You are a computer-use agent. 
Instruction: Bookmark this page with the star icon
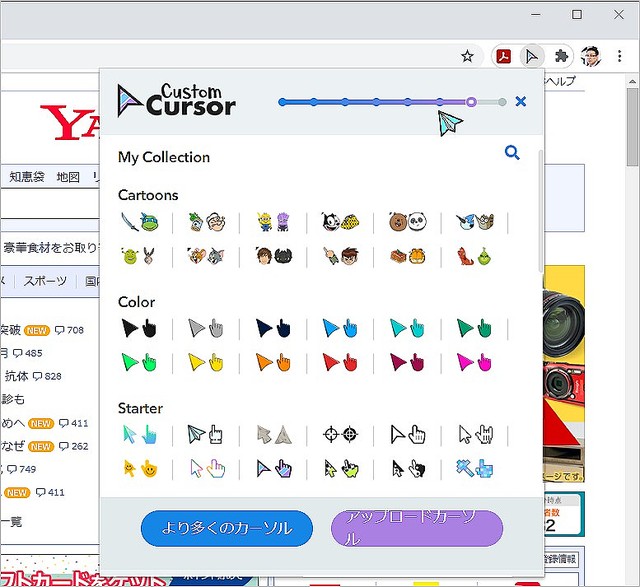[467, 56]
